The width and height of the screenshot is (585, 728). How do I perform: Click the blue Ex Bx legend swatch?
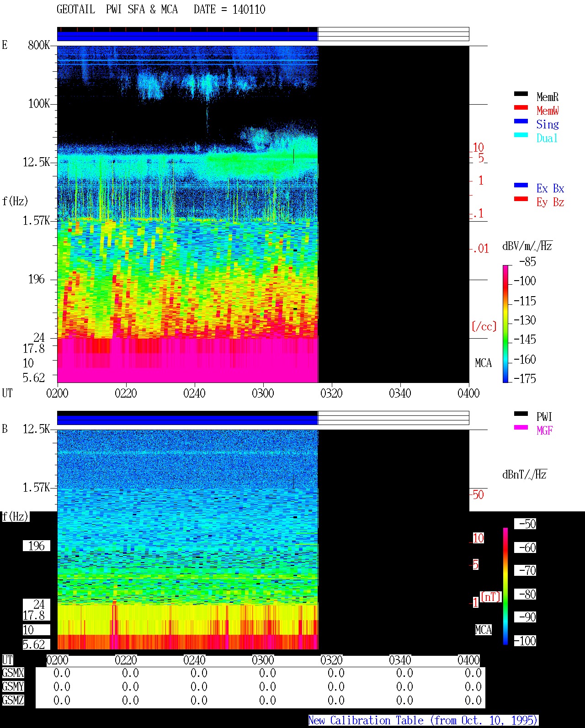521,185
